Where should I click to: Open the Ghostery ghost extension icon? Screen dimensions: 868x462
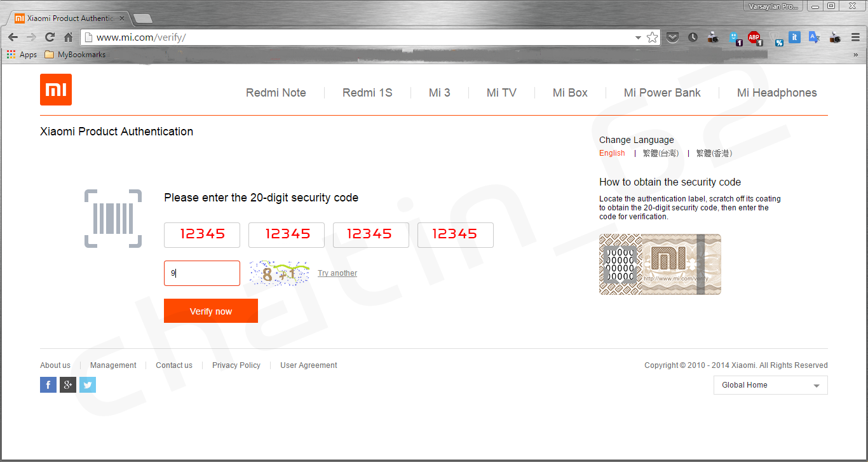[x=735, y=38]
